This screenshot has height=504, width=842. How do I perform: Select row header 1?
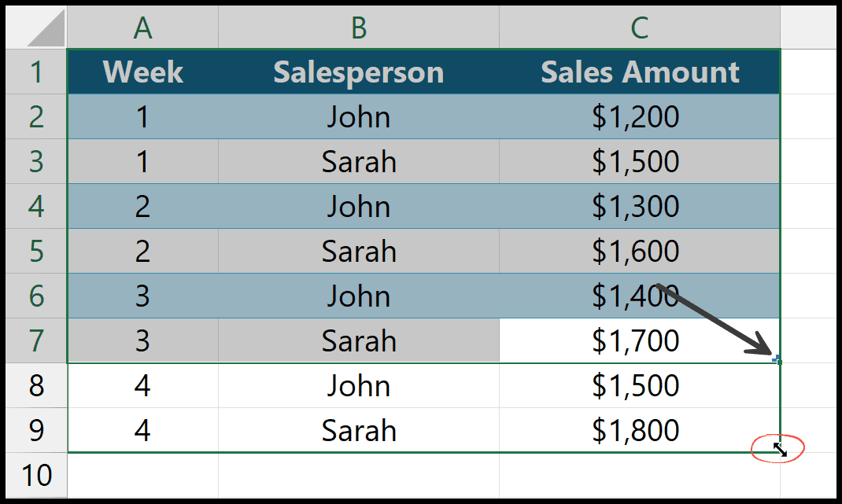[35, 72]
